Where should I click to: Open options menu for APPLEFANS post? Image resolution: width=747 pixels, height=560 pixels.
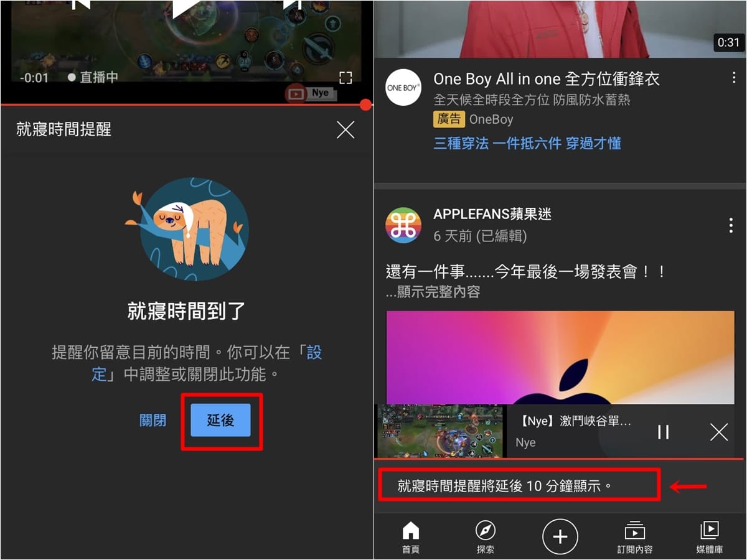pos(731,225)
